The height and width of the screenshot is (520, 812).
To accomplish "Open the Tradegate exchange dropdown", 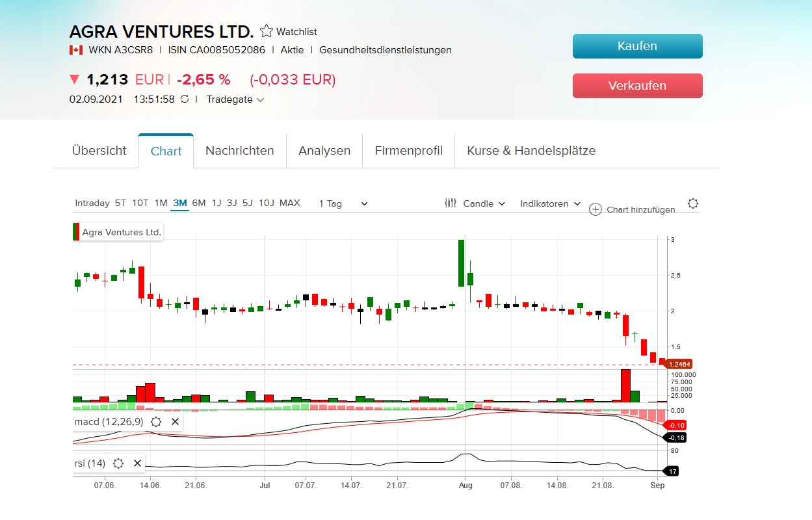I will 235,100.
